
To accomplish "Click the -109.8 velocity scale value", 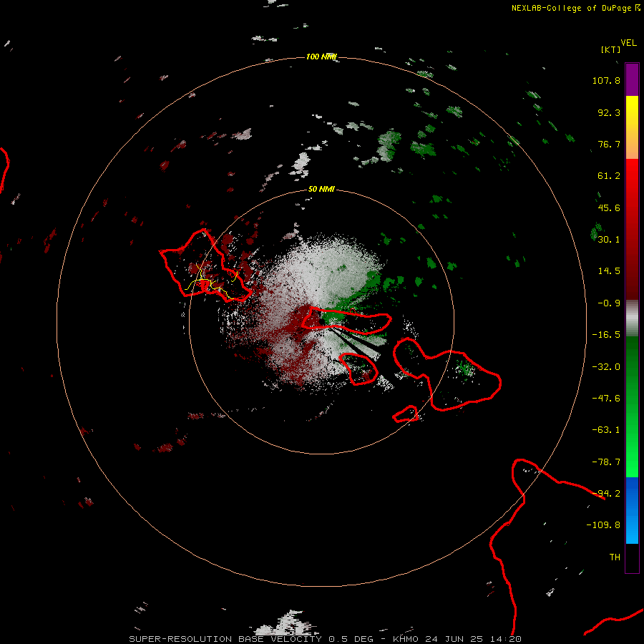I will [x=603, y=525].
